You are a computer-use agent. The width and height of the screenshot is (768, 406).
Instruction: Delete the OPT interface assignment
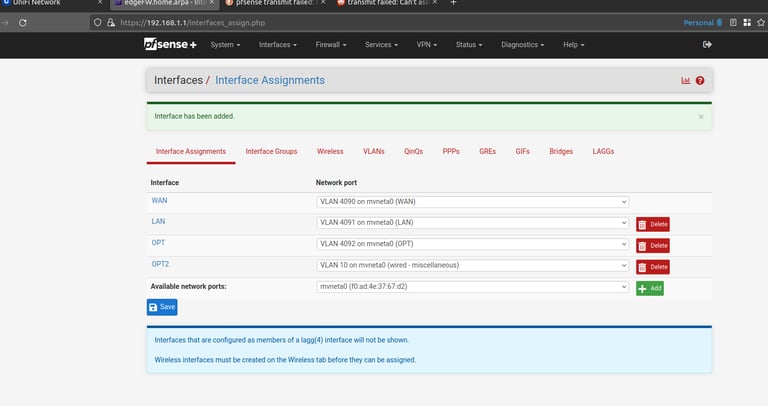[x=653, y=245]
